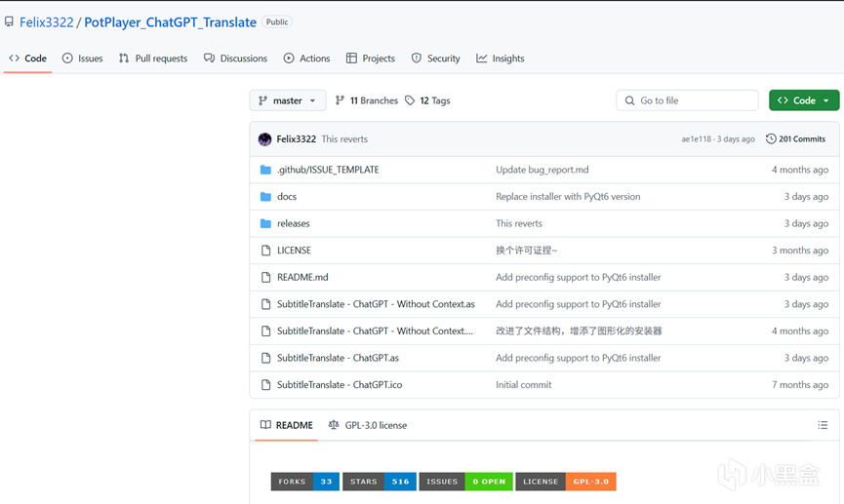Click the FORKS 33 badge
Viewport: 844px width, 504px height.
(305, 482)
